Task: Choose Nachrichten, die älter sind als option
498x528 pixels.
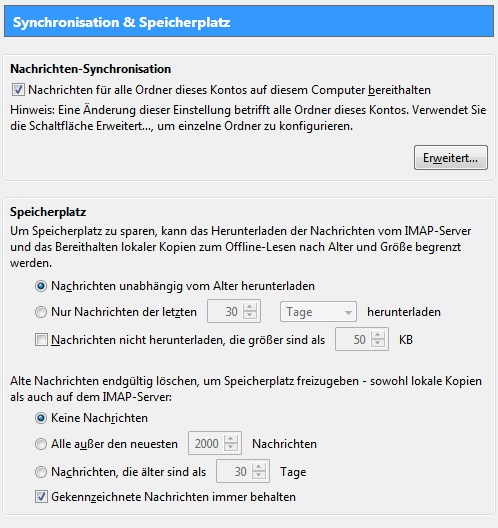Action: click(x=41, y=472)
